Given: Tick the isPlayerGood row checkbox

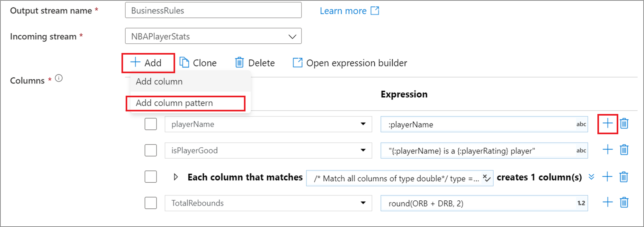Looking at the screenshot, I should point(150,150).
